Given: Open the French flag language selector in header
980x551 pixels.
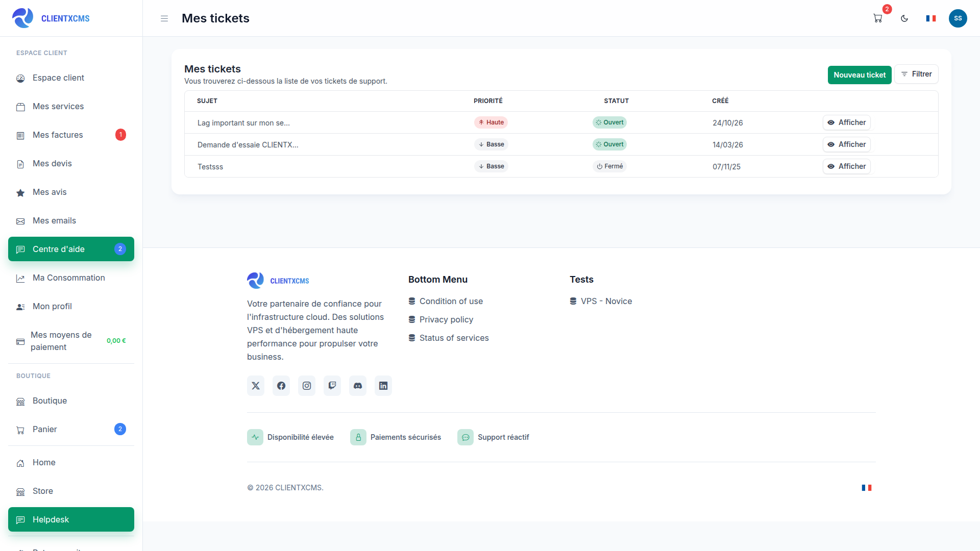Looking at the screenshot, I should 931,18.
